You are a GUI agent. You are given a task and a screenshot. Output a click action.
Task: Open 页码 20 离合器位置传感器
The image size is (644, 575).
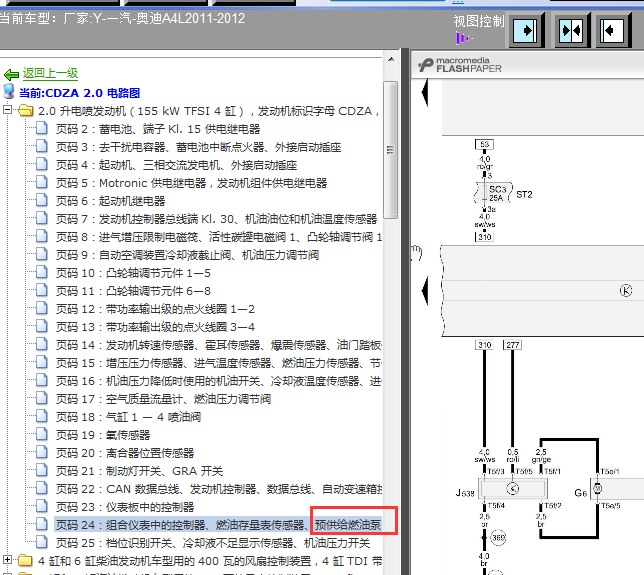(x=125, y=453)
